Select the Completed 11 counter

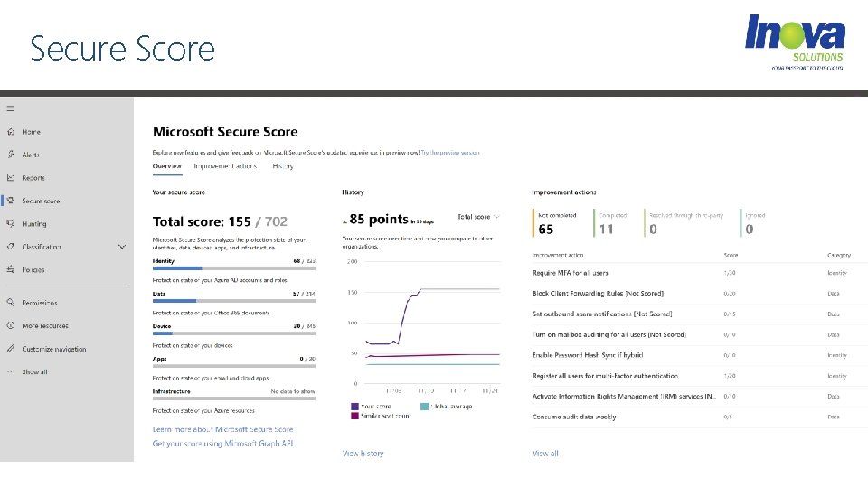pos(611,223)
